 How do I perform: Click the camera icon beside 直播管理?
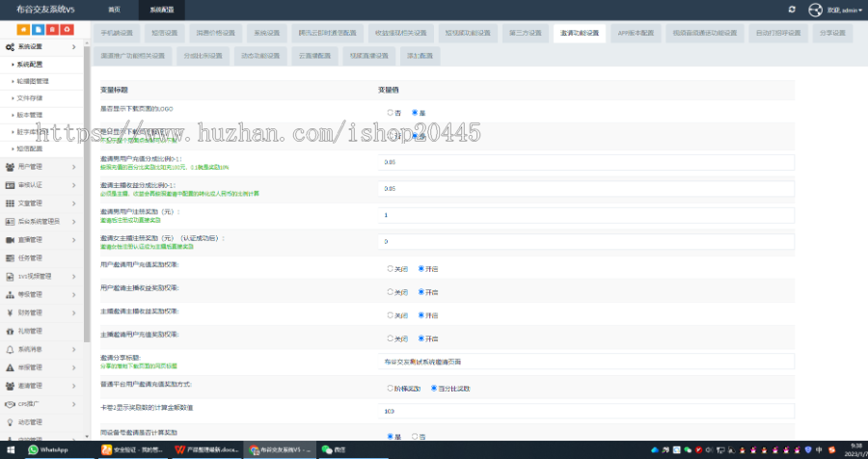pyautogui.click(x=10, y=240)
